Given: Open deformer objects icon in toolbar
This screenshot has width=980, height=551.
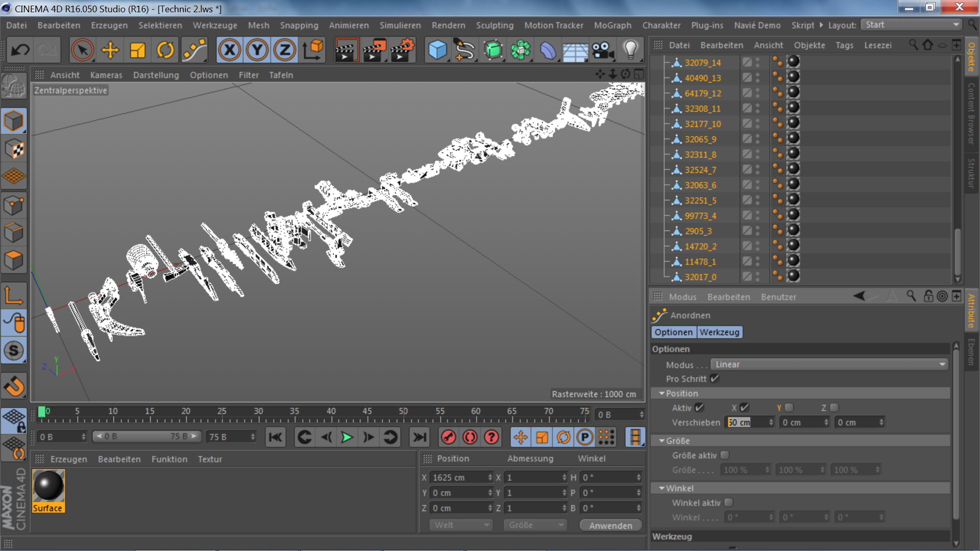Looking at the screenshot, I should 548,50.
